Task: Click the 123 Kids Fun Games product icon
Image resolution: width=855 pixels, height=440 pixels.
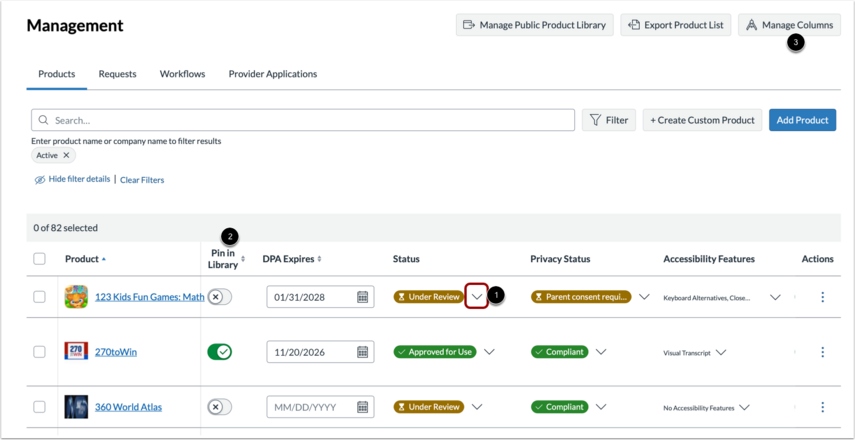Action: 76,297
